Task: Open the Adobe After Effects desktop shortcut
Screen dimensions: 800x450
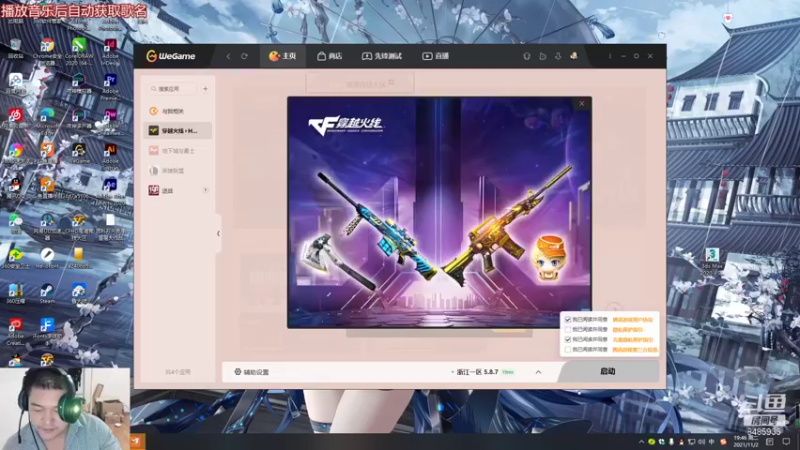Action: [x=110, y=190]
